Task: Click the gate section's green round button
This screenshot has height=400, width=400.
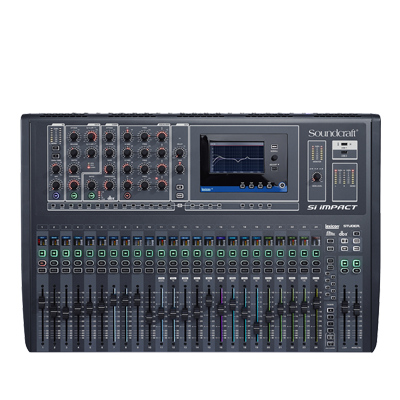Action: tap(74, 196)
